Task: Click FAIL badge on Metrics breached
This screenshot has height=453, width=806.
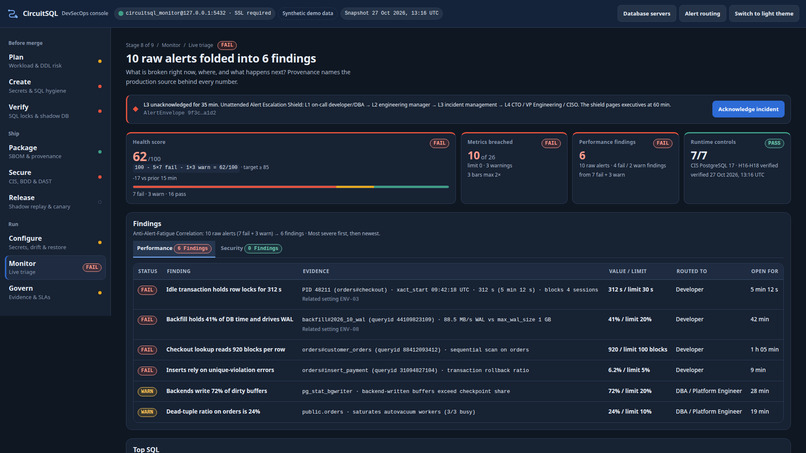Action: (551, 143)
